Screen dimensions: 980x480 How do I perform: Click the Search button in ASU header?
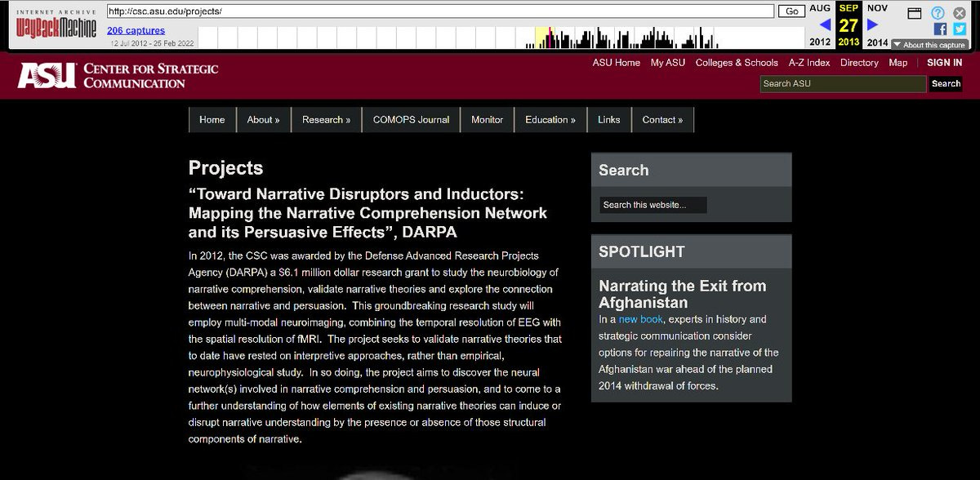pyautogui.click(x=946, y=83)
